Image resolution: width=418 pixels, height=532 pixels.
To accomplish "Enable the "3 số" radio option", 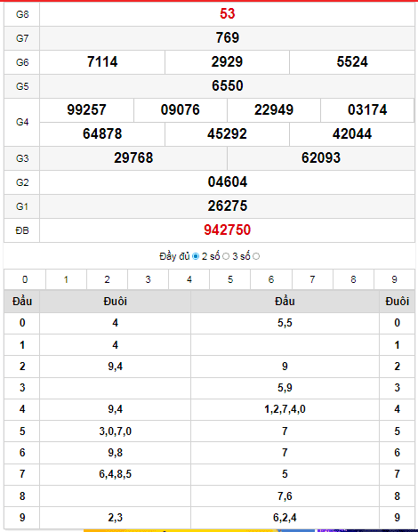I will click(256, 256).
